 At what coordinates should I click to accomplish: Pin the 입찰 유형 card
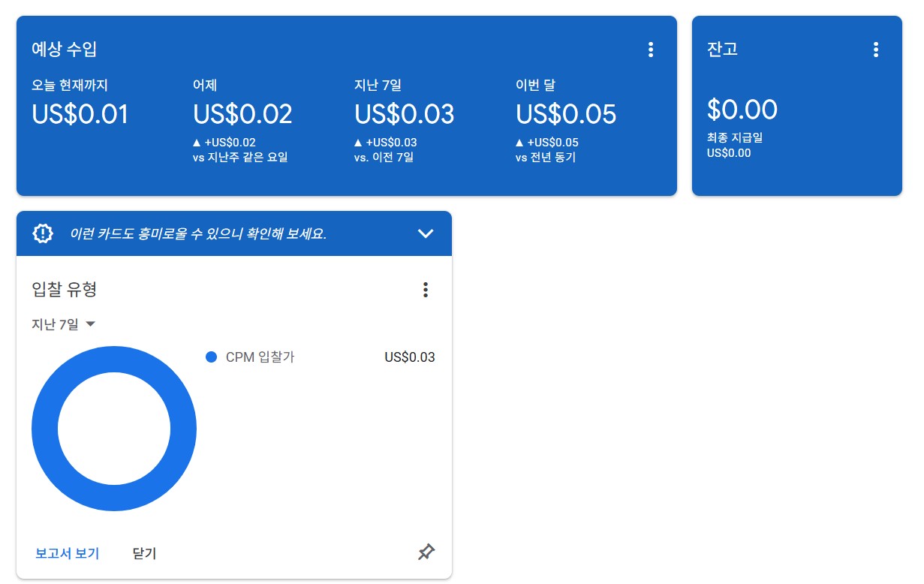(426, 552)
